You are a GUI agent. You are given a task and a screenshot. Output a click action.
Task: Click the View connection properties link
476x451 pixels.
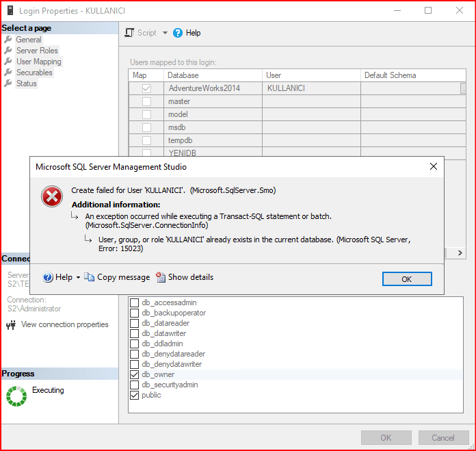65,324
